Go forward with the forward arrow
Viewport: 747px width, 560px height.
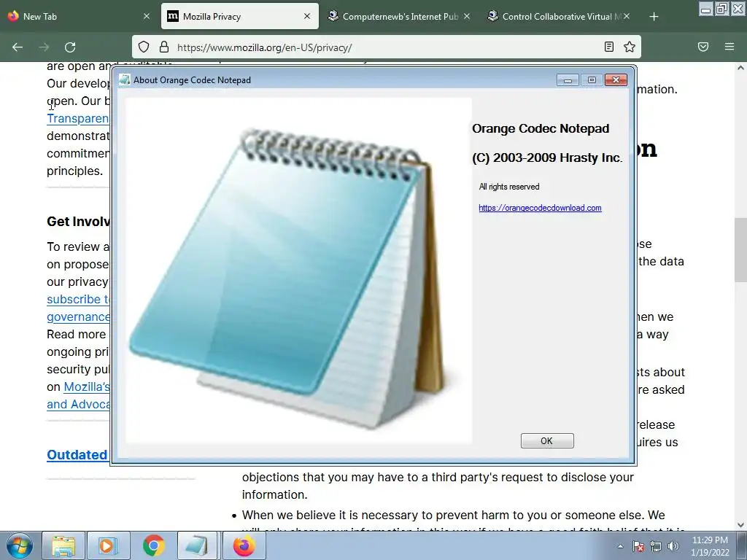pos(44,47)
